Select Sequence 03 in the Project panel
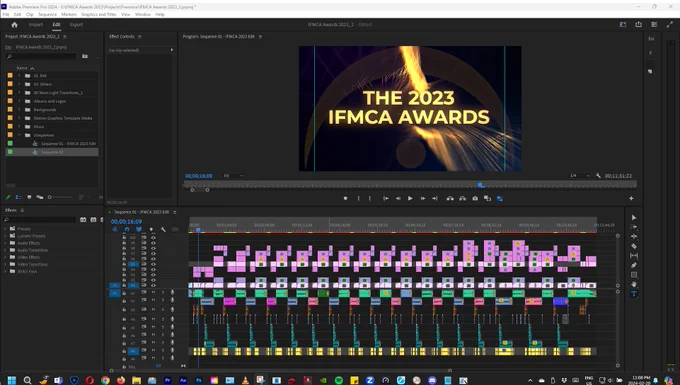Screen dimensions: 680x385 tap(52, 152)
